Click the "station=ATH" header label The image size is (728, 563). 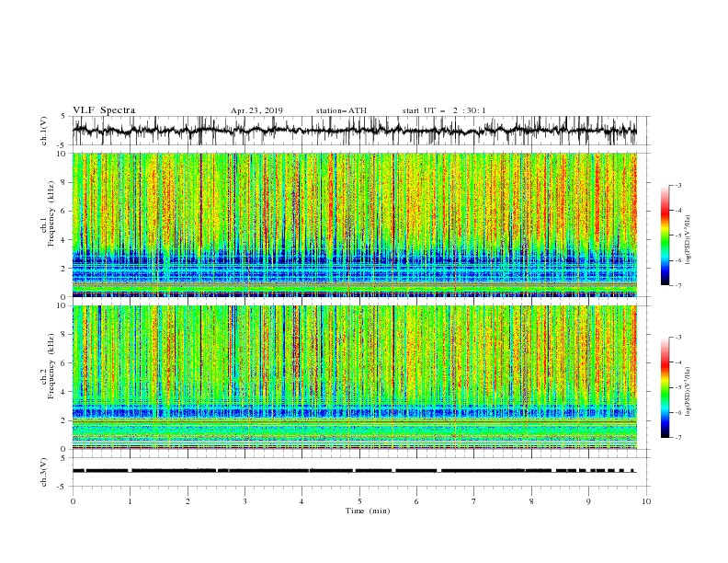[x=341, y=110]
